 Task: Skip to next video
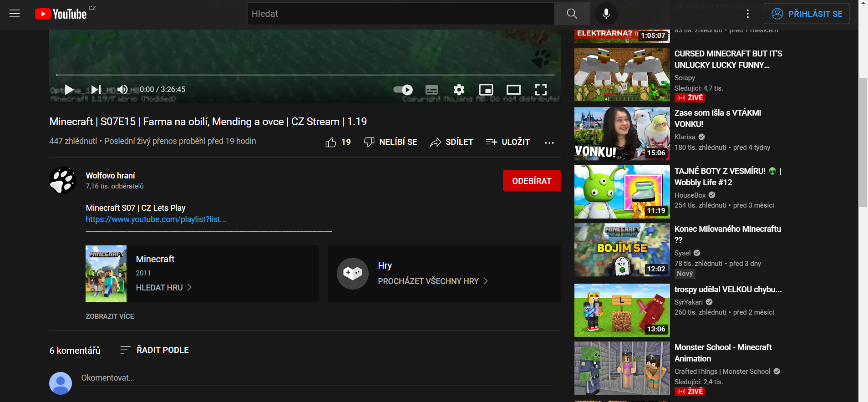click(x=96, y=90)
